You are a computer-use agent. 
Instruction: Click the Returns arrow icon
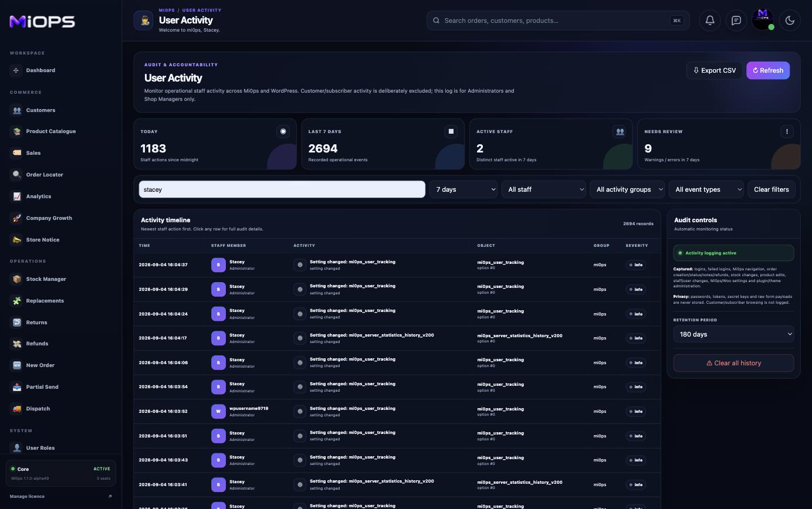[x=16, y=323]
